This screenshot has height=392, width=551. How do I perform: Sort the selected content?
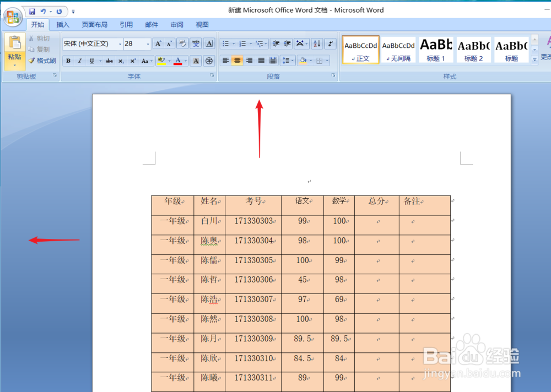pos(317,43)
